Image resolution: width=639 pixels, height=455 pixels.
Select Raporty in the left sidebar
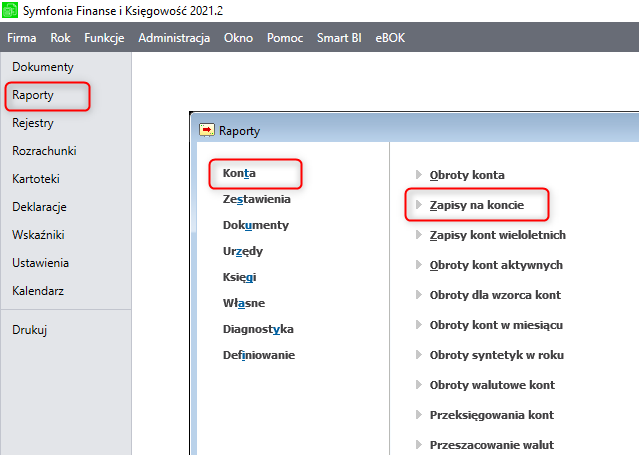click(x=33, y=95)
